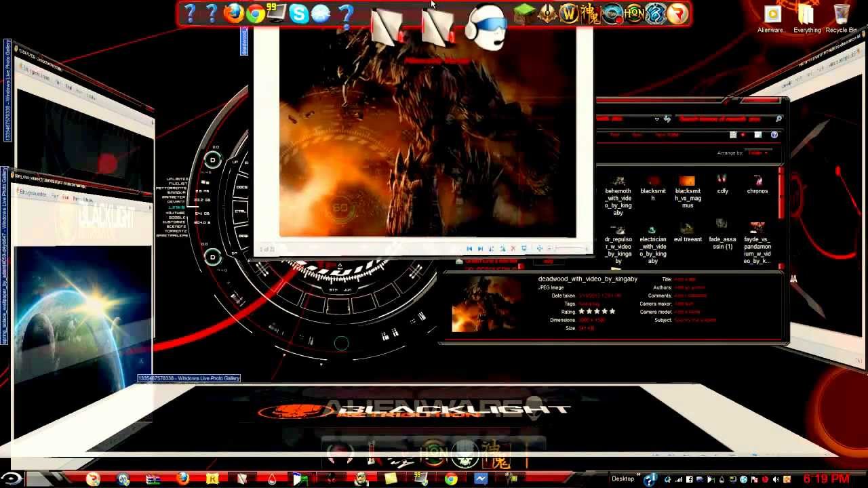The width and height of the screenshot is (868, 488).
Task: Edit the Tags field in details pane
Action: (589, 304)
